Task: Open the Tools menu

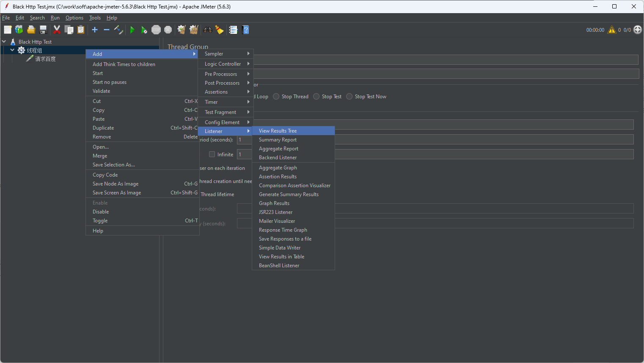Action: (x=95, y=18)
